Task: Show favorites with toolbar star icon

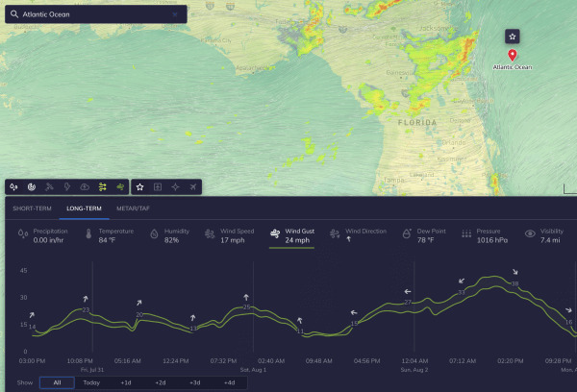Action: [139, 186]
